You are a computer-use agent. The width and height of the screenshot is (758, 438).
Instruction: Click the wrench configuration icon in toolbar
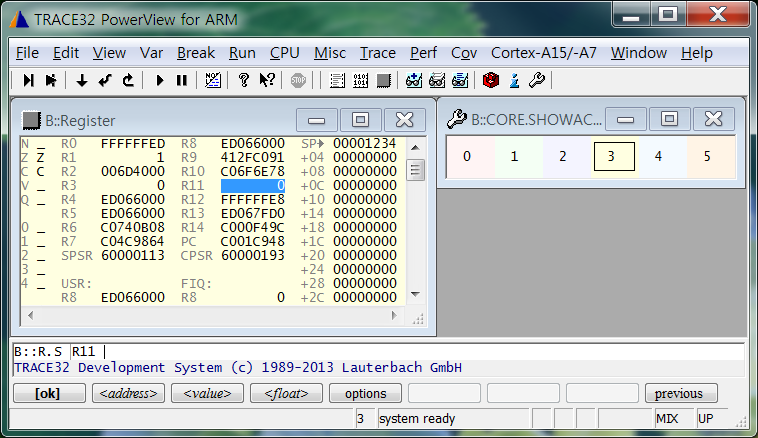click(x=536, y=80)
